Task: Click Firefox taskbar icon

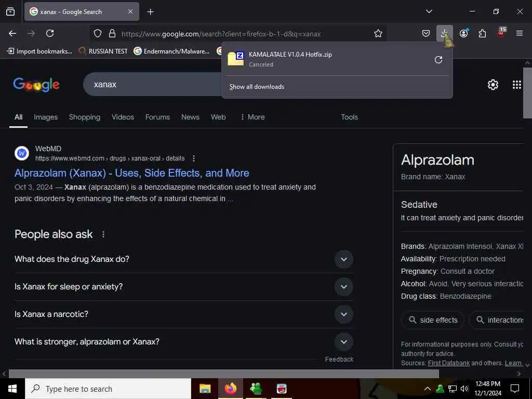Action: pyautogui.click(x=230, y=389)
